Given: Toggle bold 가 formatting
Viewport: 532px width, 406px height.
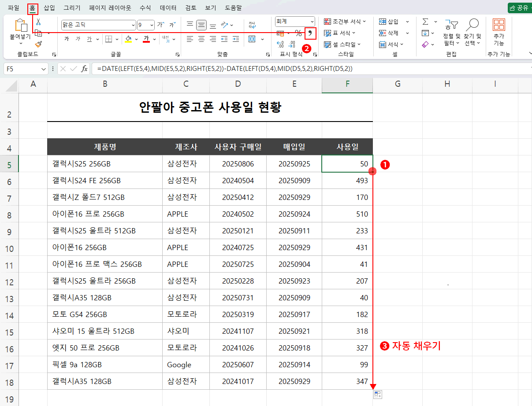Looking at the screenshot, I should click(x=67, y=39).
